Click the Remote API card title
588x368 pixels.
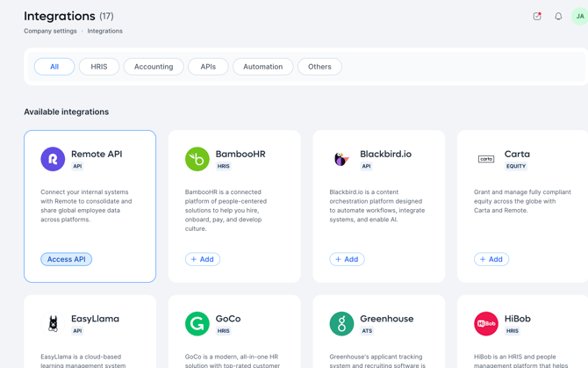(x=97, y=154)
